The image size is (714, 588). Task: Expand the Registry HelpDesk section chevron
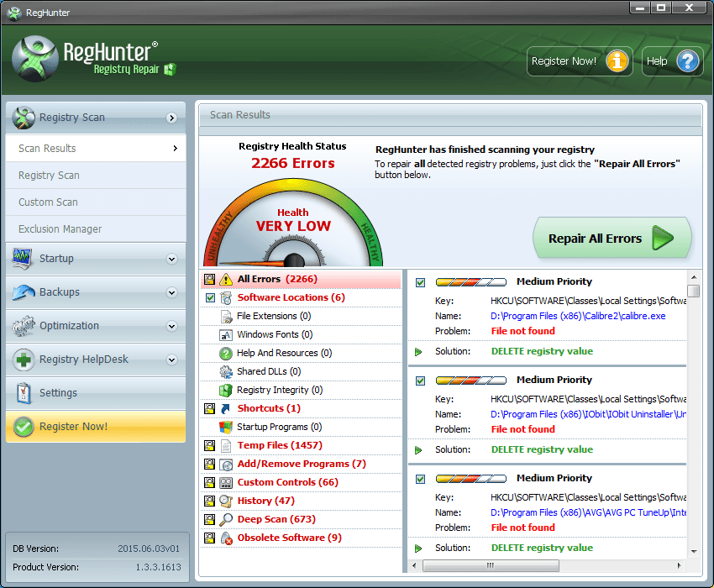pos(171,360)
